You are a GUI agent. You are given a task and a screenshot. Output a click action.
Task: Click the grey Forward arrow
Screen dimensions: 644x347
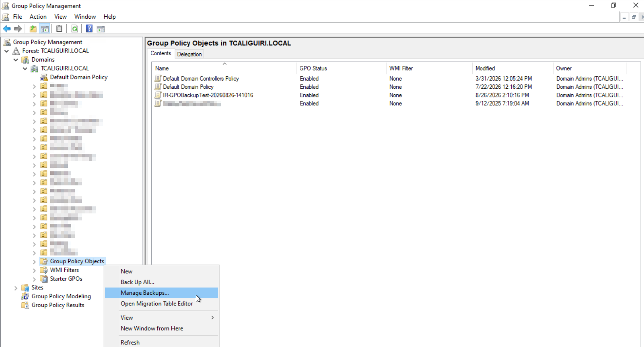point(18,29)
